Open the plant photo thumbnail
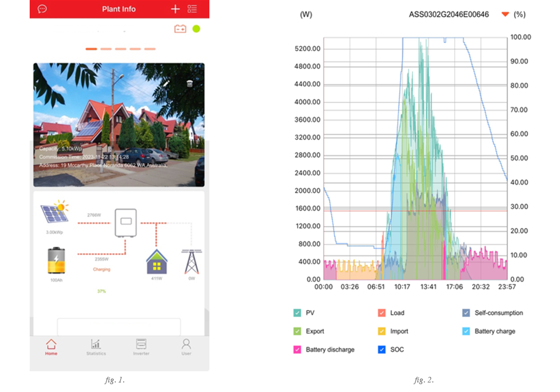 [119, 125]
